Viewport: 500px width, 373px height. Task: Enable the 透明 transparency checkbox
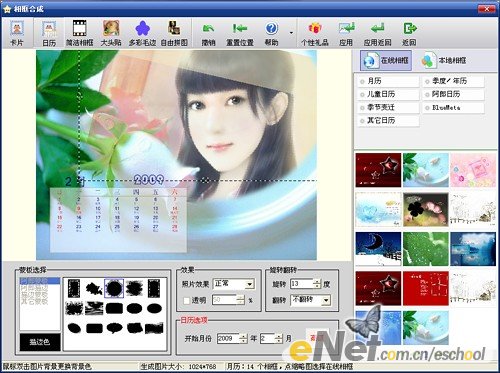187,301
